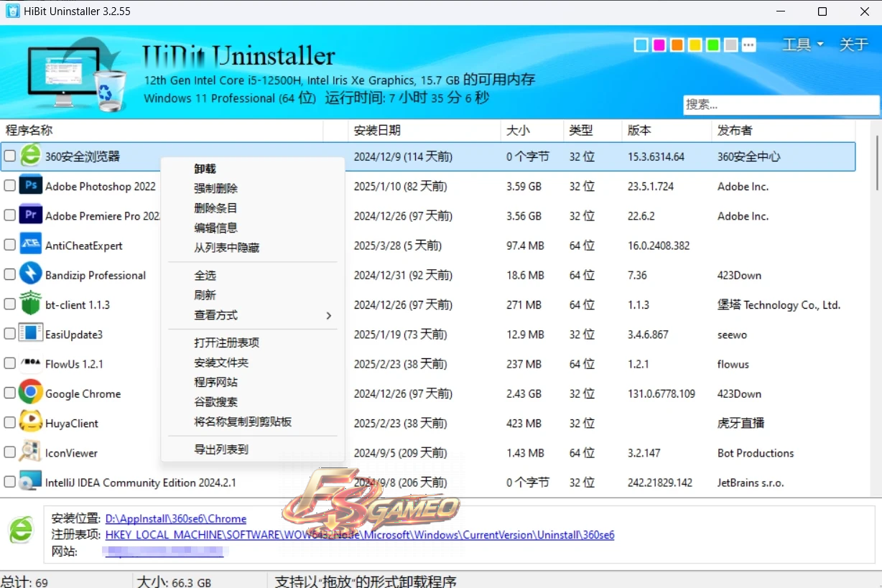Screen dimensions: 882x588
Task: Tick the AntiCheatExpert checkbox
Action: [x=9, y=245]
